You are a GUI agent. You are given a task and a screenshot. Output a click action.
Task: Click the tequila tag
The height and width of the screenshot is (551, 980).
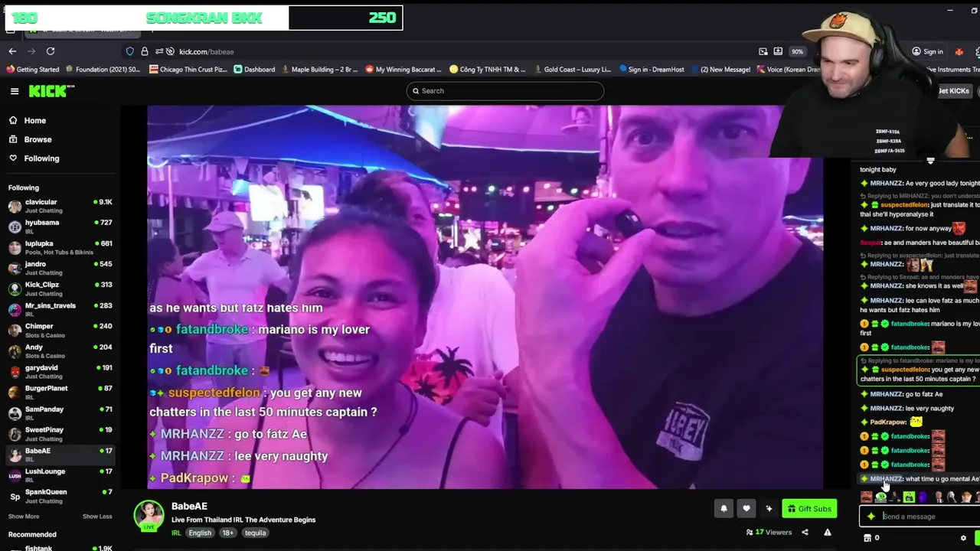[x=256, y=533]
